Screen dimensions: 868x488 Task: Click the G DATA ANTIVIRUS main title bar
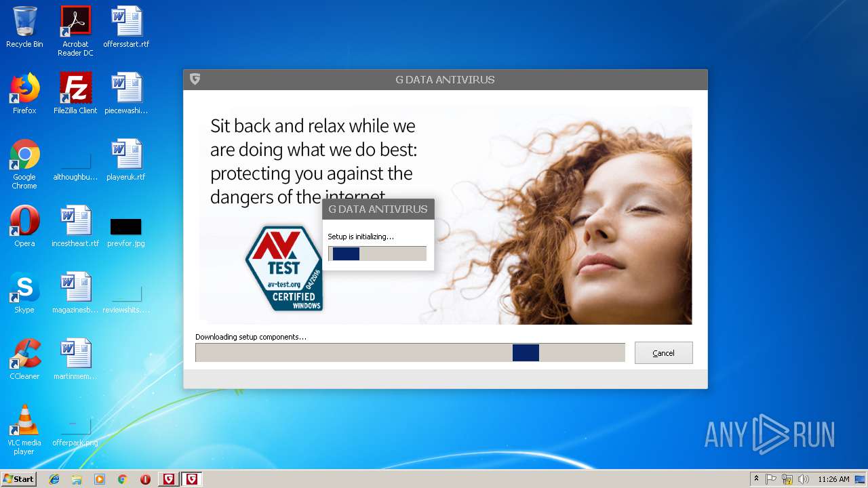(445, 79)
